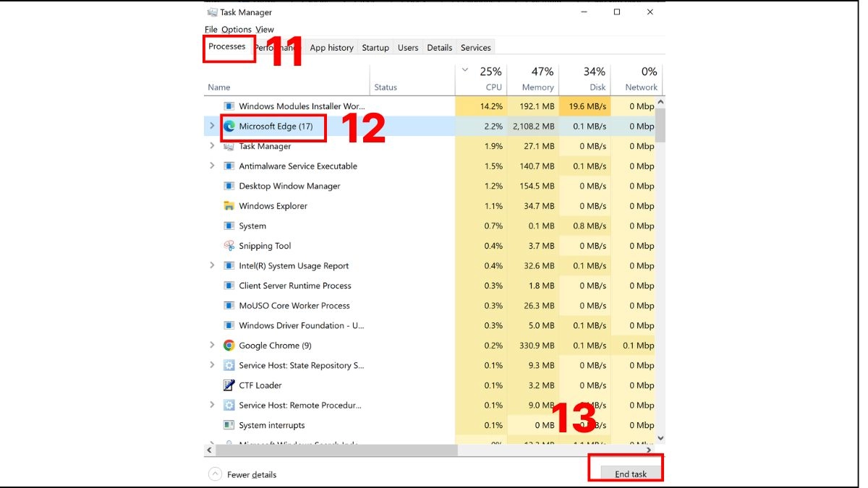
Task: Select the Microsoft Edge icon in process list
Action: pyautogui.click(x=229, y=126)
